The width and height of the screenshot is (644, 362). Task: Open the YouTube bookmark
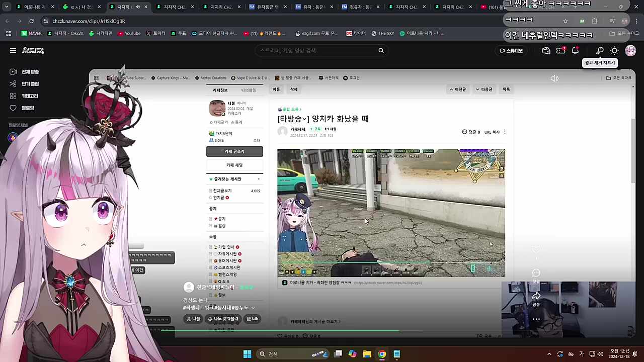pyautogui.click(x=129, y=34)
